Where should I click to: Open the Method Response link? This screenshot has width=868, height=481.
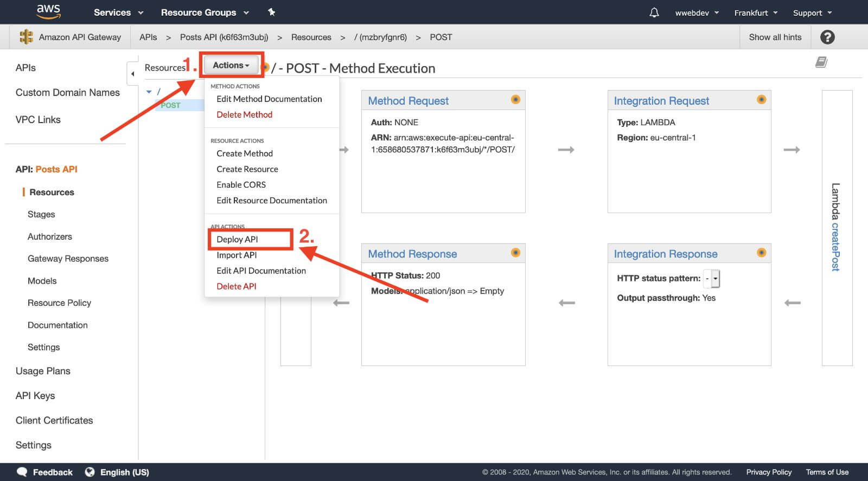(x=412, y=254)
